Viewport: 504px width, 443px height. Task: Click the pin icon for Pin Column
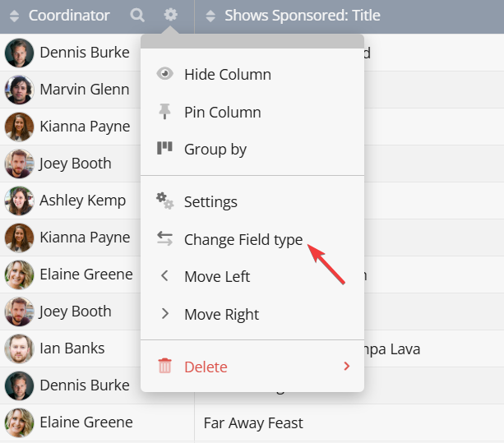pos(165,112)
